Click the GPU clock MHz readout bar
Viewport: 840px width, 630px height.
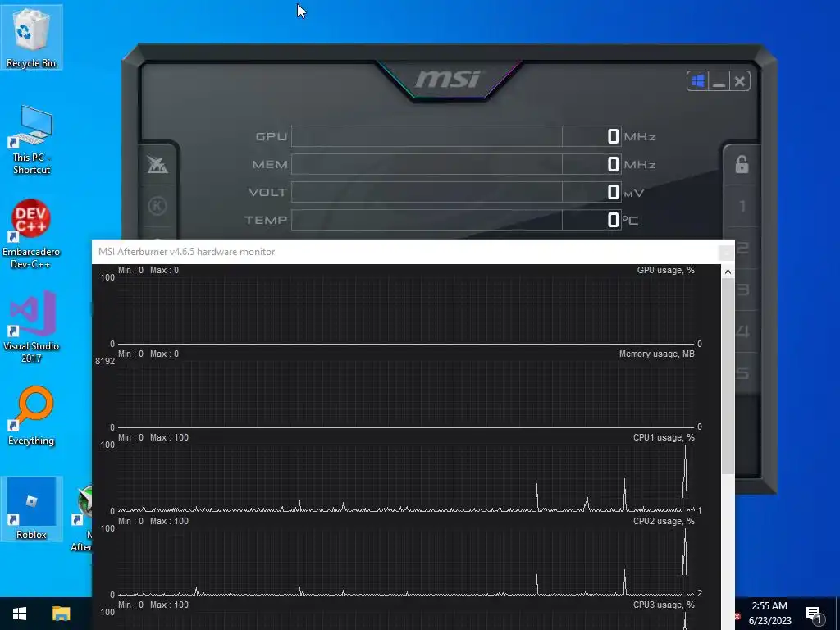pyautogui.click(x=456, y=136)
